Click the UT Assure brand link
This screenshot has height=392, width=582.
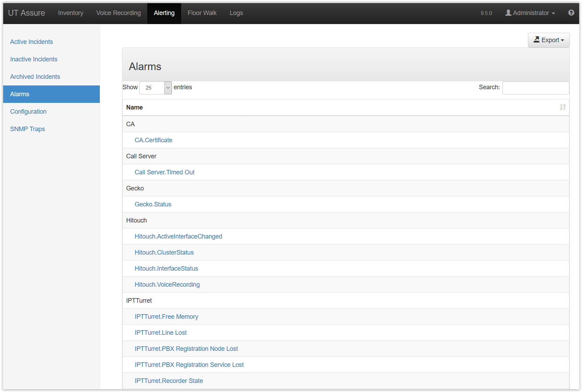27,13
